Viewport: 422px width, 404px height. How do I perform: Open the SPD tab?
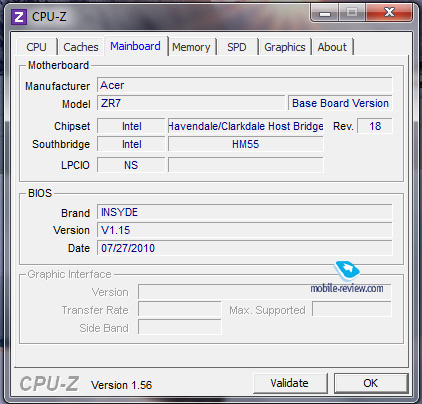[x=237, y=47]
